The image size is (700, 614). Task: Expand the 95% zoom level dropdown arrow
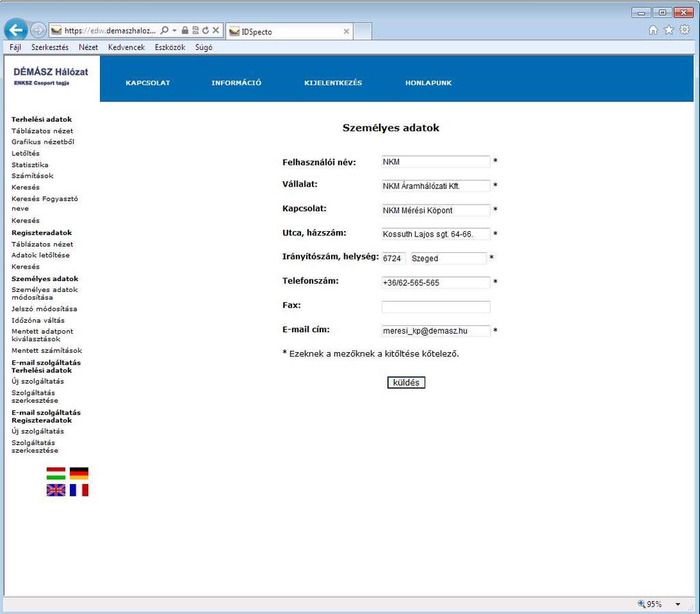point(677,604)
